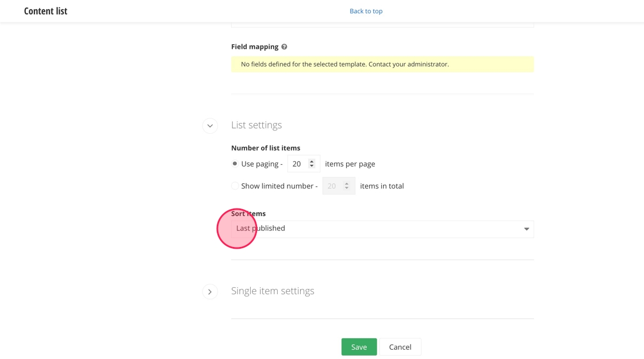Select the Show limited number option
Viewport: 644px width, 359px height.
click(x=235, y=186)
